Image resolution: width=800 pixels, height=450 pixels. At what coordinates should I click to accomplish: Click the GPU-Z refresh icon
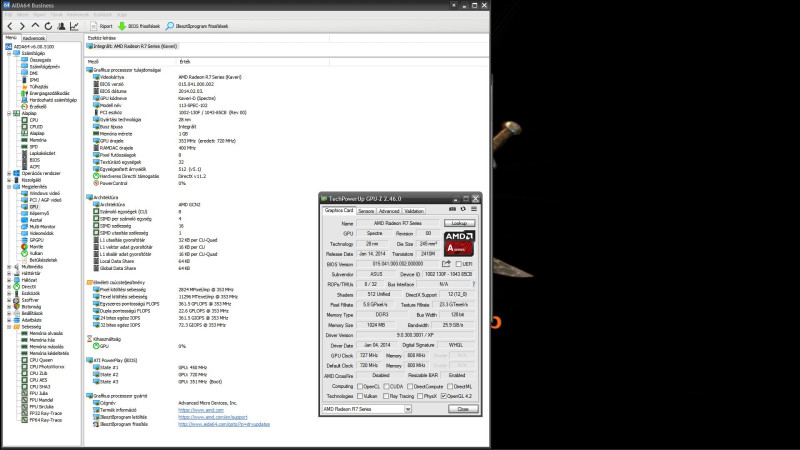point(463,209)
